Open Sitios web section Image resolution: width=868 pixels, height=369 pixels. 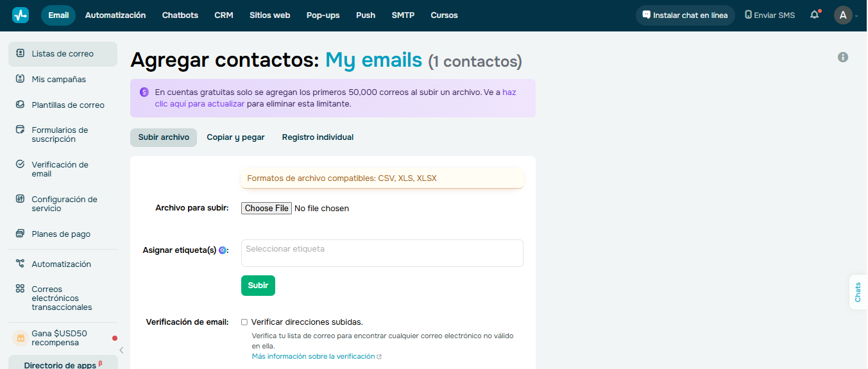coord(270,15)
